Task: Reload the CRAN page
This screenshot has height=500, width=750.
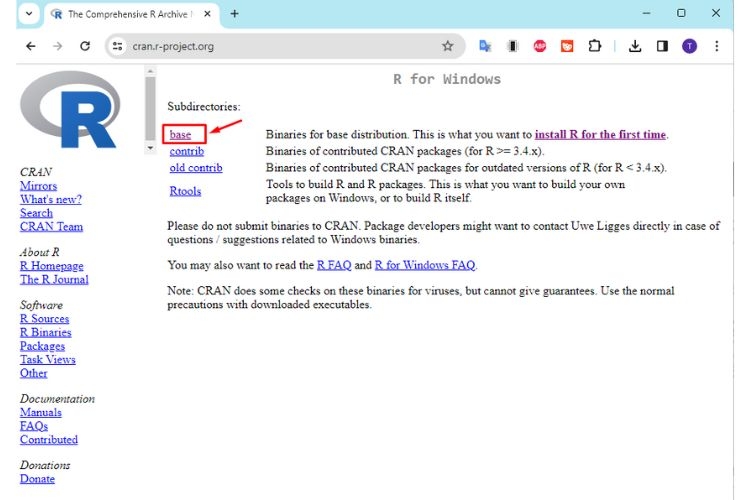Action: (x=85, y=46)
